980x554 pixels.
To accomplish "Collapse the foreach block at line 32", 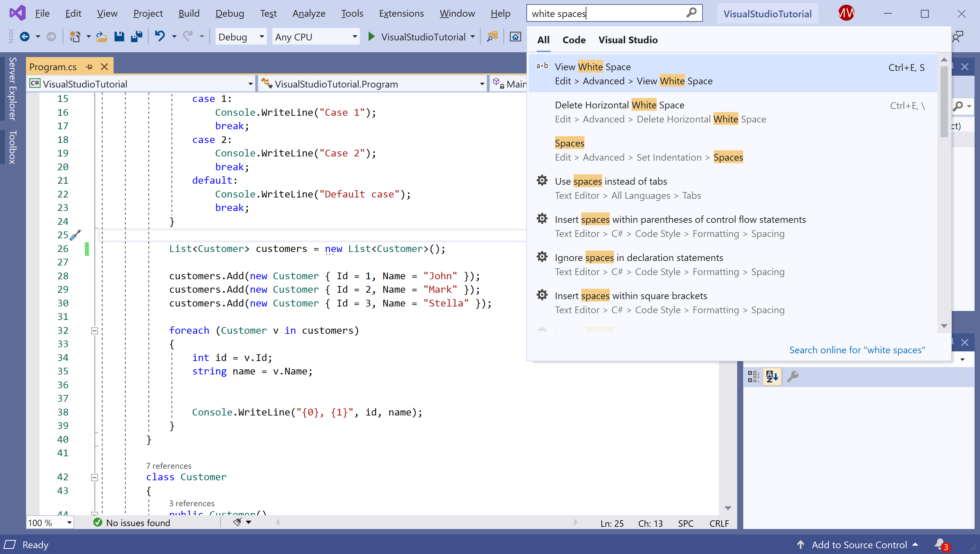I will [x=95, y=331].
